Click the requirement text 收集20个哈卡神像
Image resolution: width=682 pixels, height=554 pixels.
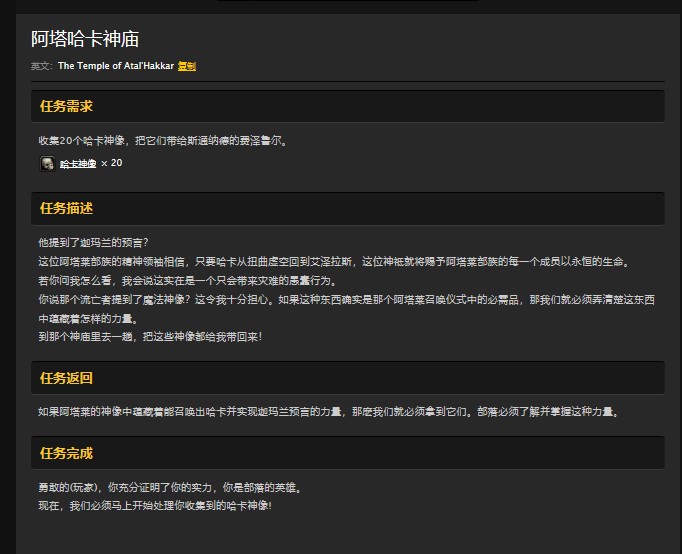(x=162, y=141)
